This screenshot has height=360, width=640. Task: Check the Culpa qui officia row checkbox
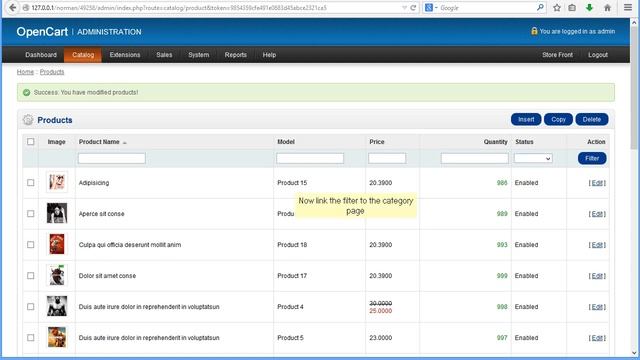click(x=31, y=244)
